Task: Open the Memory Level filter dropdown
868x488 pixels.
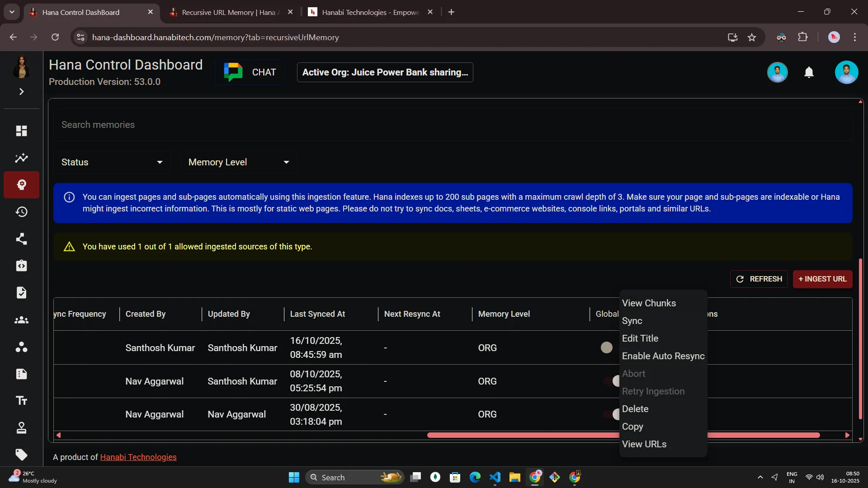Action: tap(238, 162)
